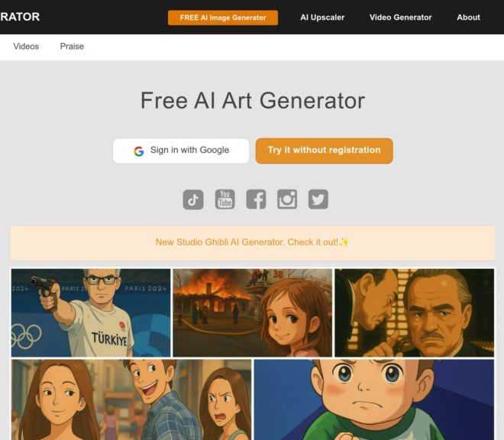This screenshot has width=504, height=440.
Task: Go to Video Generator in navigation
Action: pyautogui.click(x=400, y=18)
